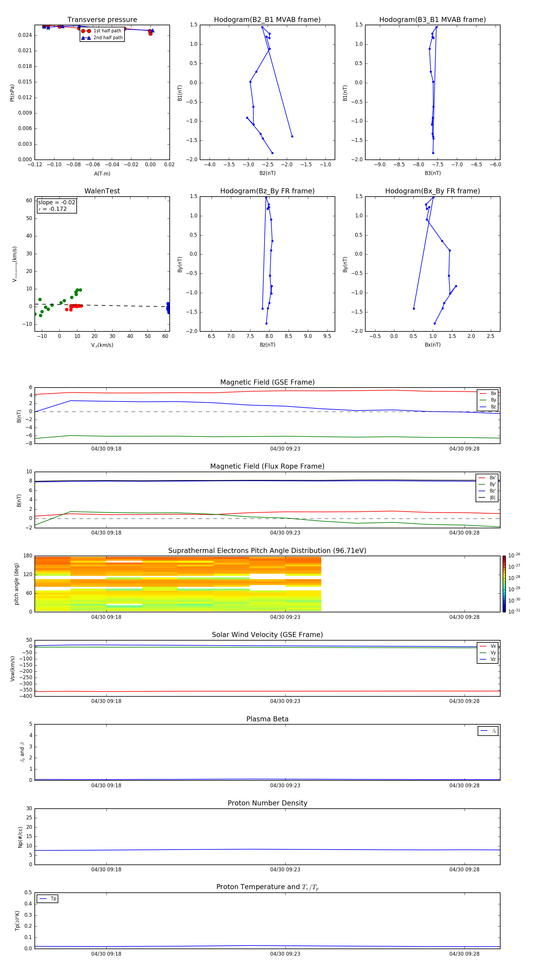Click '04/30 09:18' tick under proton density plot
The width and height of the screenshot is (535, 980).
click(106, 870)
